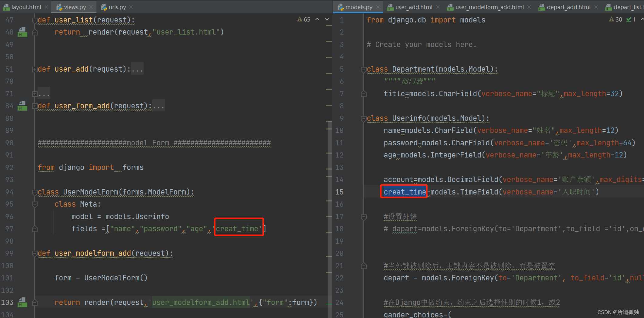This screenshot has width=644, height=318.
Task: Click the selected creat_time text on line 15
Action: (x=405, y=192)
